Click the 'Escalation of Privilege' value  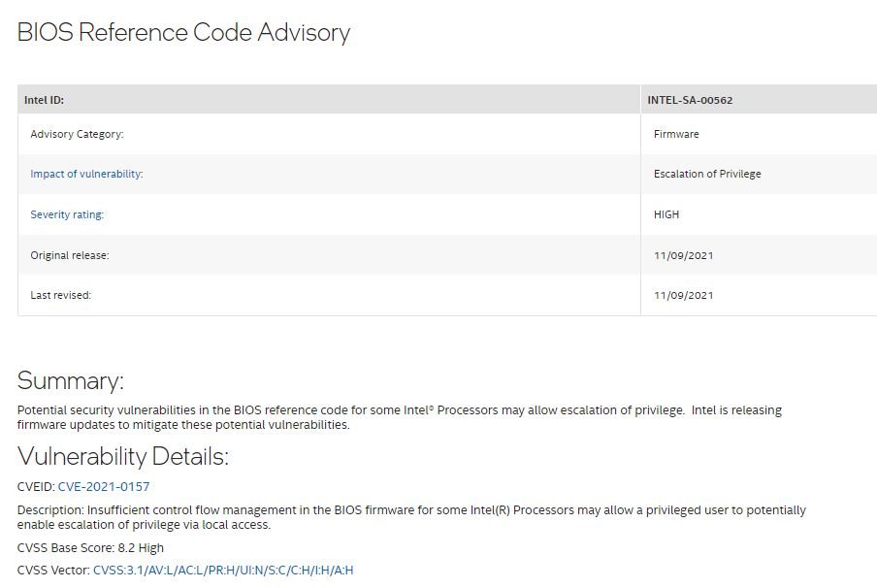coord(707,174)
